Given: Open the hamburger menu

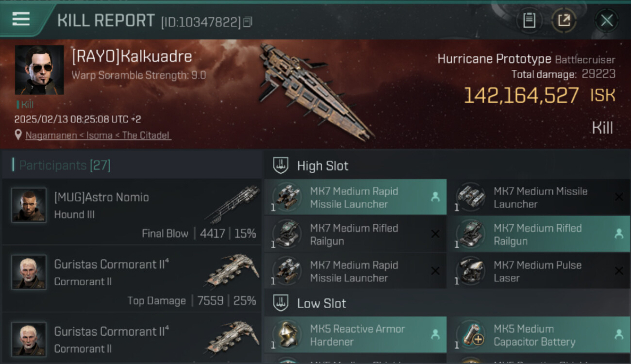Looking at the screenshot, I should [x=21, y=19].
